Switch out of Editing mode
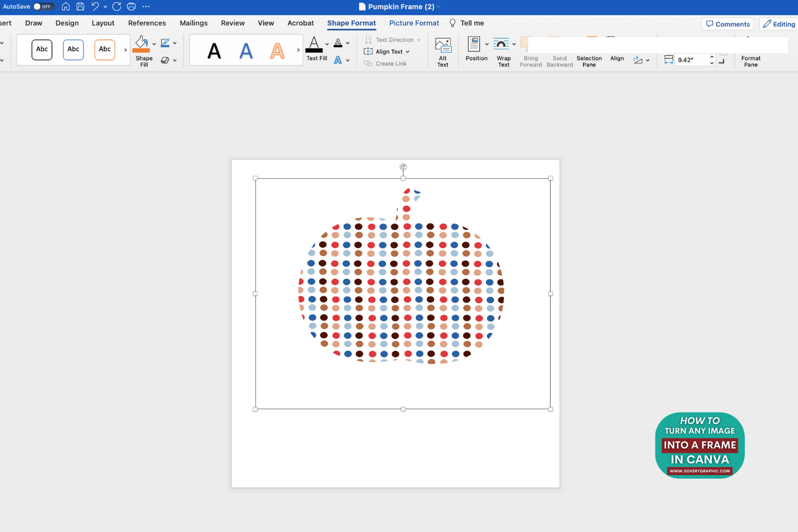 [x=778, y=24]
